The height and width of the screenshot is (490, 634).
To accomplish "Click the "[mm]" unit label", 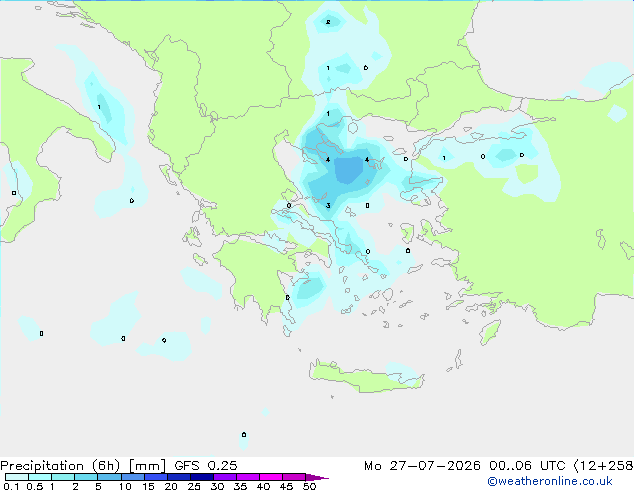I will tap(147, 466).
